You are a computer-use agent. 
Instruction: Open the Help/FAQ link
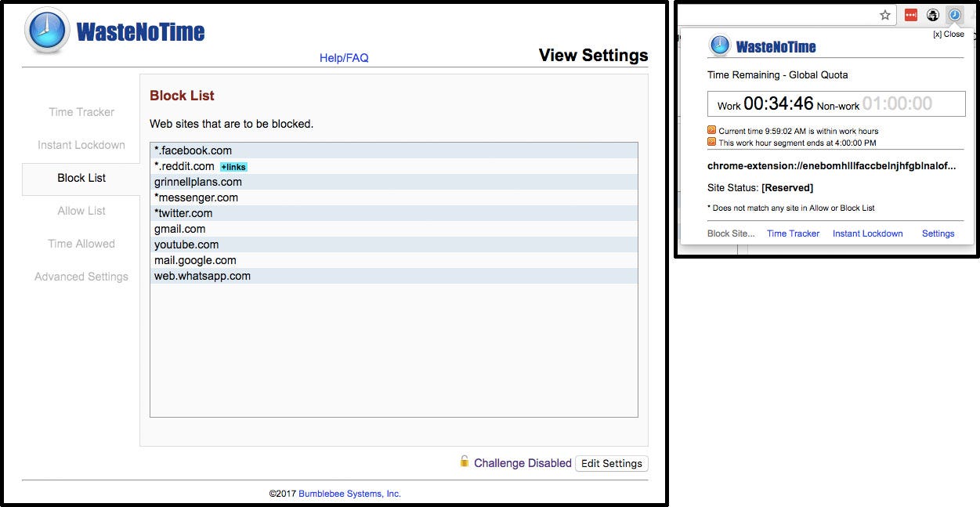tap(344, 58)
